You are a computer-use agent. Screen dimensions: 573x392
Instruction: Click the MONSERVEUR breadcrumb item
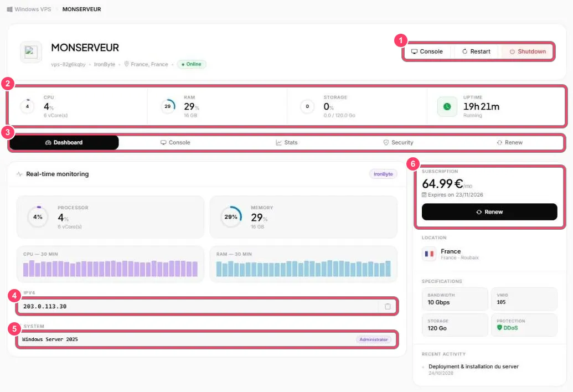(81, 9)
